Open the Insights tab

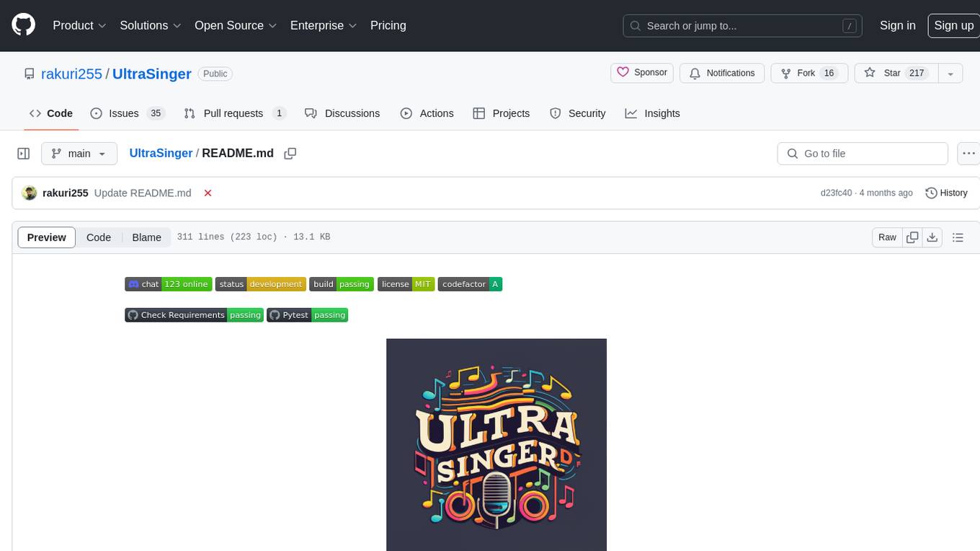point(652,113)
